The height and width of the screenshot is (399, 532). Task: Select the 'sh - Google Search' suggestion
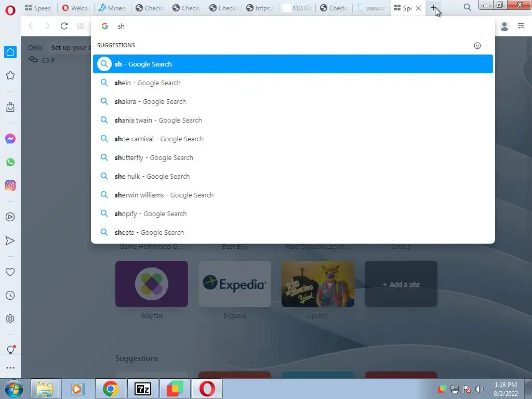[x=293, y=64]
